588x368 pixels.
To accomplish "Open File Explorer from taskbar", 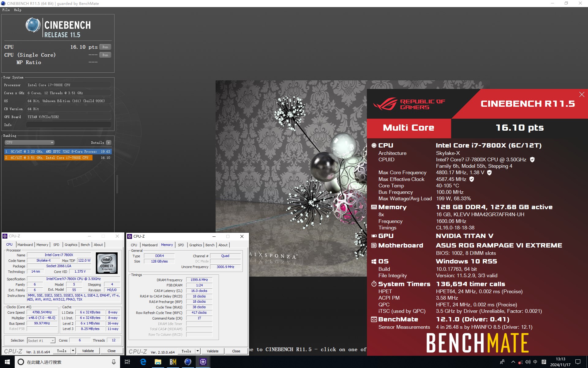I will pos(158,362).
